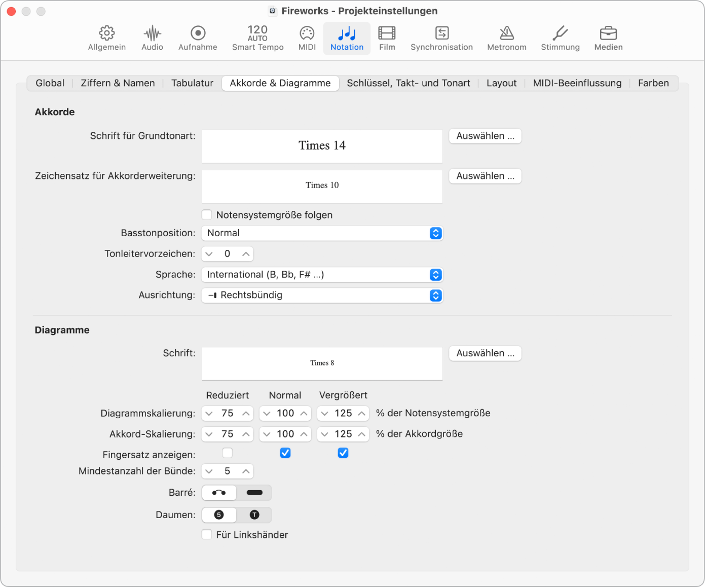Open the Basstonposition dropdown
Viewport: 705px width, 588px height.
click(322, 233)
